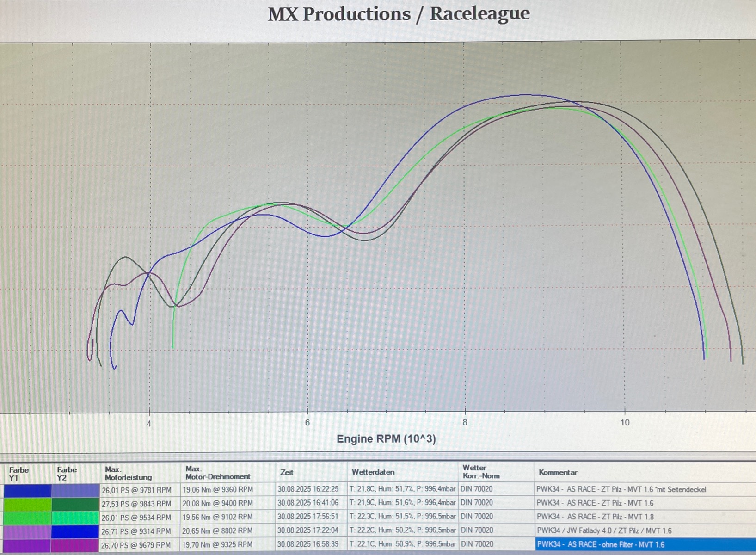The image size is (756, 555).
Task: Click the Max. Motorleistung column header
Action: (x=128, y=473)
